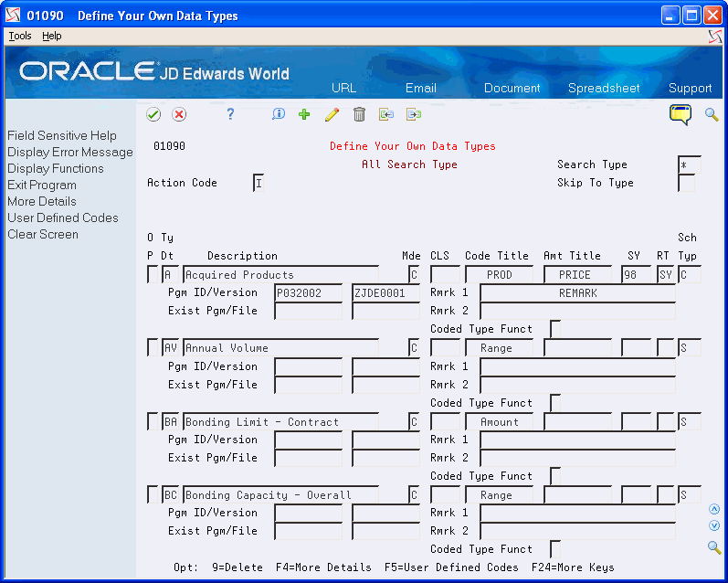Click the REMARK Rmrk 1 field
The image size is (728, 583).
tap(577, 293)
